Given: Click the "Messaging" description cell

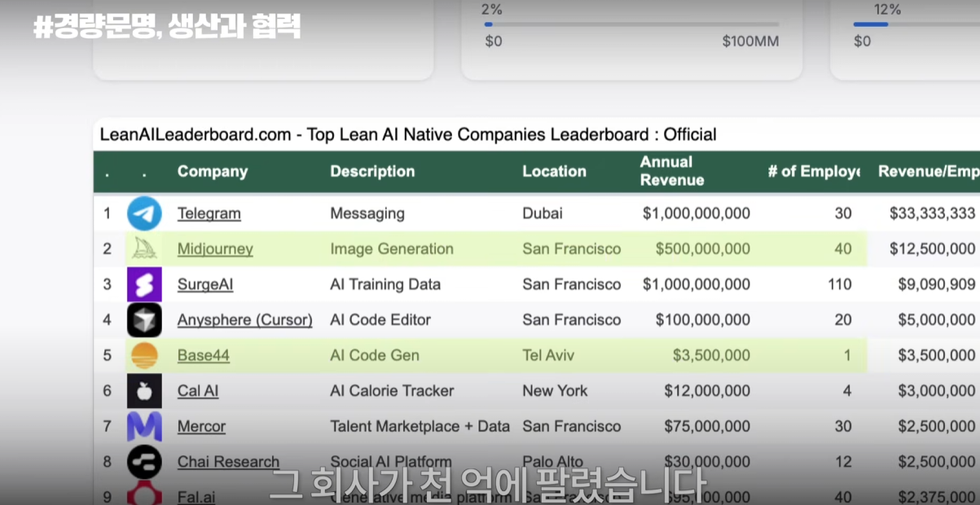Looking at the screenshot, I should (367, 213).
